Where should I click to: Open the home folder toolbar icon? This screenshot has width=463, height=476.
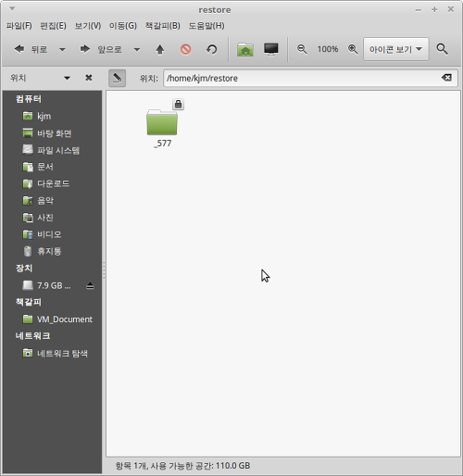pos(245,49)
